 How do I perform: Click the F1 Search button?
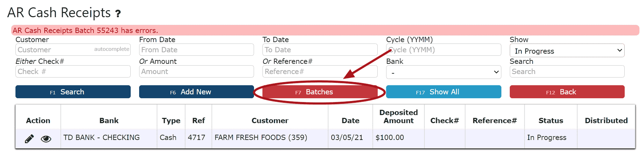pyautogui.click(x=73, y=92)
